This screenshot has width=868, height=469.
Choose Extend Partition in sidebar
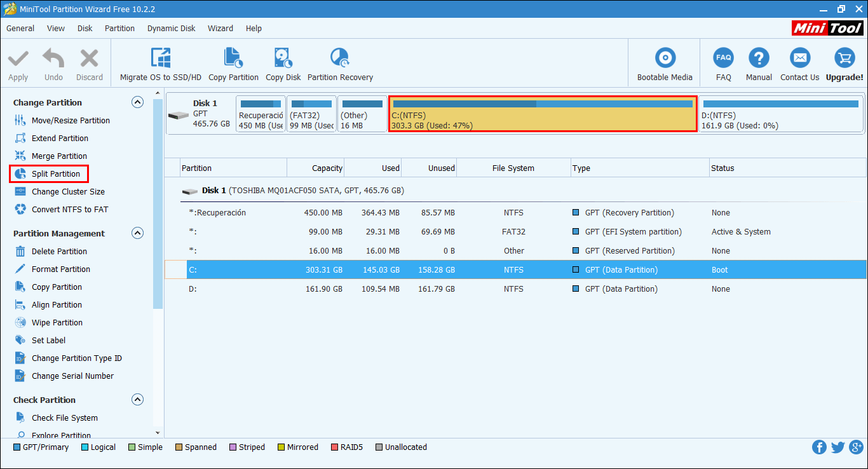coord(51,138)
